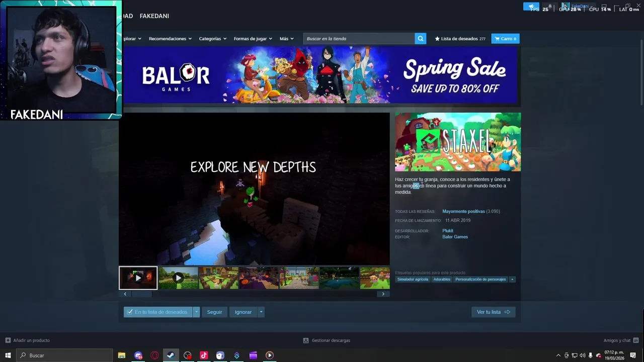Viewport: 644px width, 362px height.
Task: Click the Gestionar descargas download icon
Action: click(305, 340)
